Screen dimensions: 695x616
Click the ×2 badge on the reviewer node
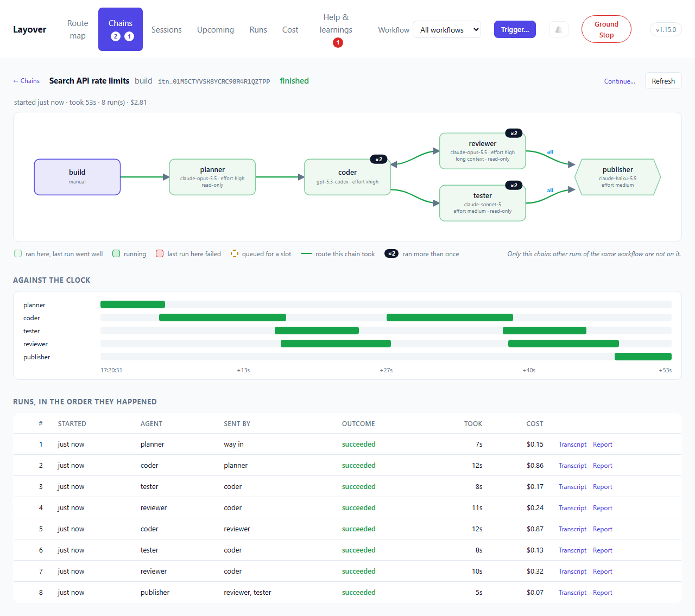514,134
